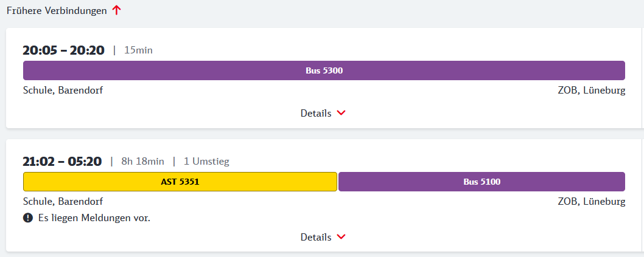The height and width of the screenshot is (257, 644).
Task: Load earlier connections via Frühere Verbindungen
Action: (57, 11)
